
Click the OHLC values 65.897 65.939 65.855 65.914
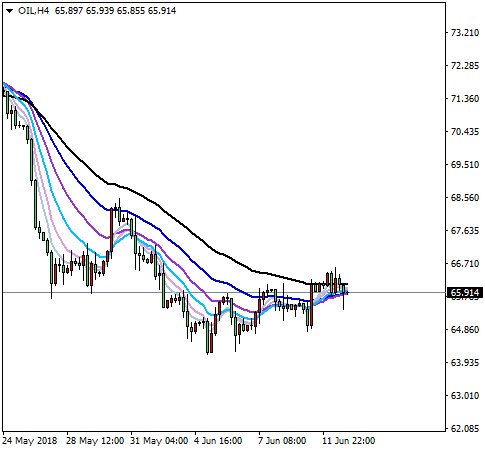pyautogui.click(x=115, y=11)
